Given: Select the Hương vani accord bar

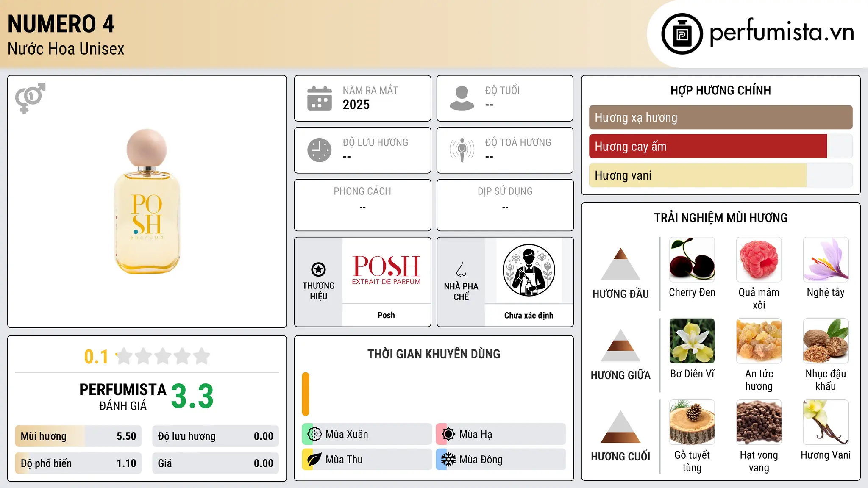Looking at the screenshot, I should [x=721, y=175].
